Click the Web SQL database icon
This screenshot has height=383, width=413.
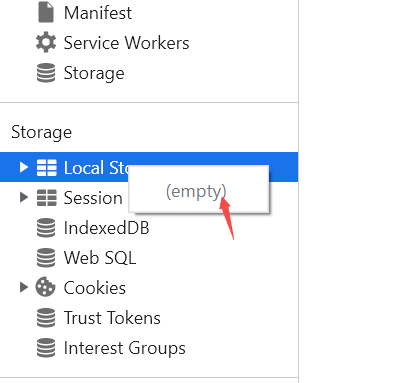coord(46,258)
